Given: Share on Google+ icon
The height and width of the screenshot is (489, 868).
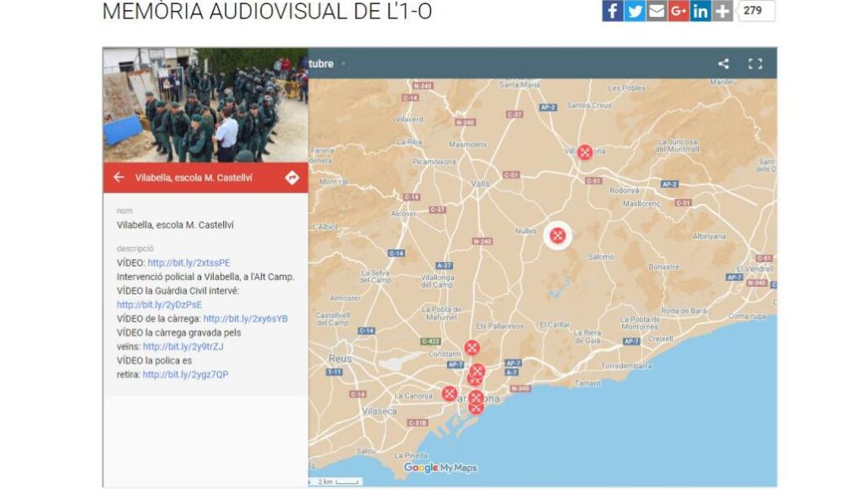Looking at the screenshot, I should point(678,11).
